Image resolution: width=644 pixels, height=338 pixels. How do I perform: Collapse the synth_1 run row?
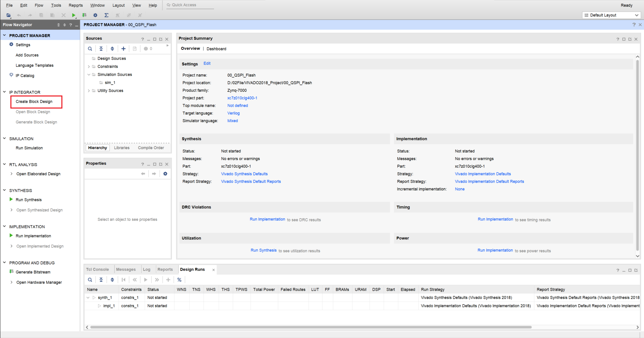88,297
